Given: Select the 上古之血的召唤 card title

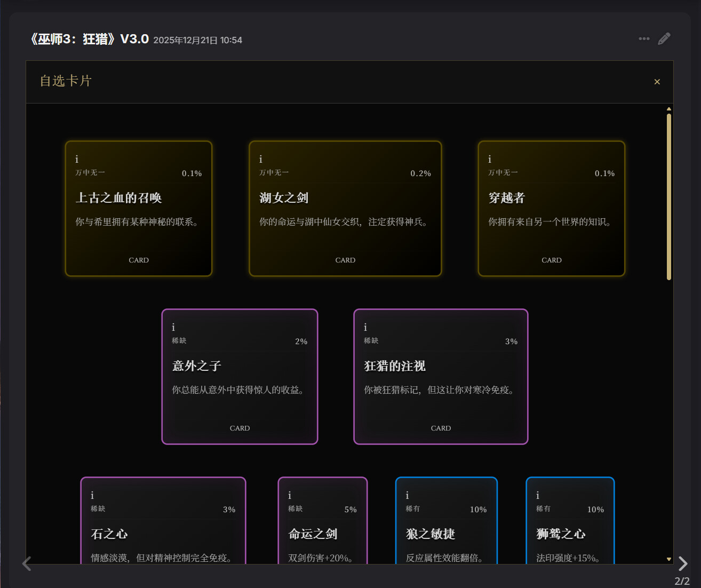Looking at the screenshot, I should (x=118, y=198).
